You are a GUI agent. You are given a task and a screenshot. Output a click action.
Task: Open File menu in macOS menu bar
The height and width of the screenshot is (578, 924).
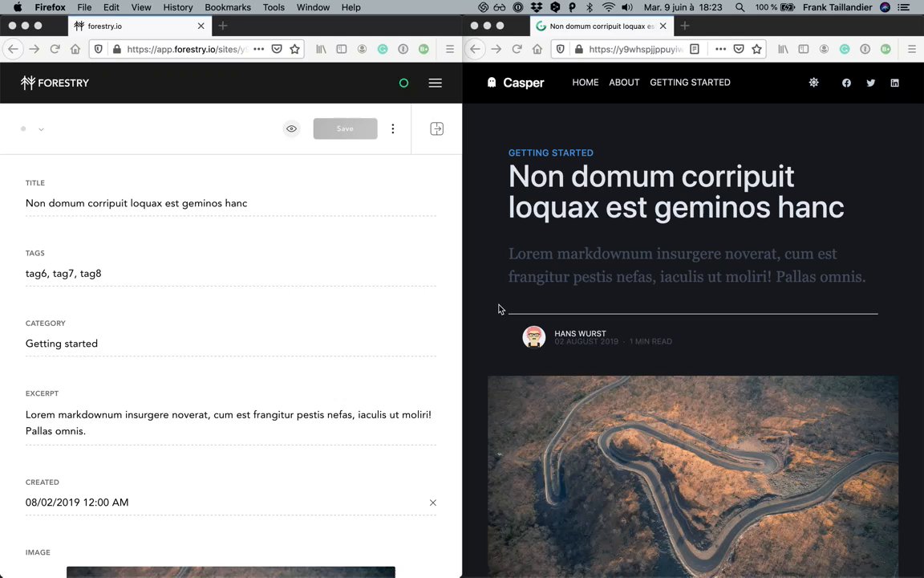84,7
